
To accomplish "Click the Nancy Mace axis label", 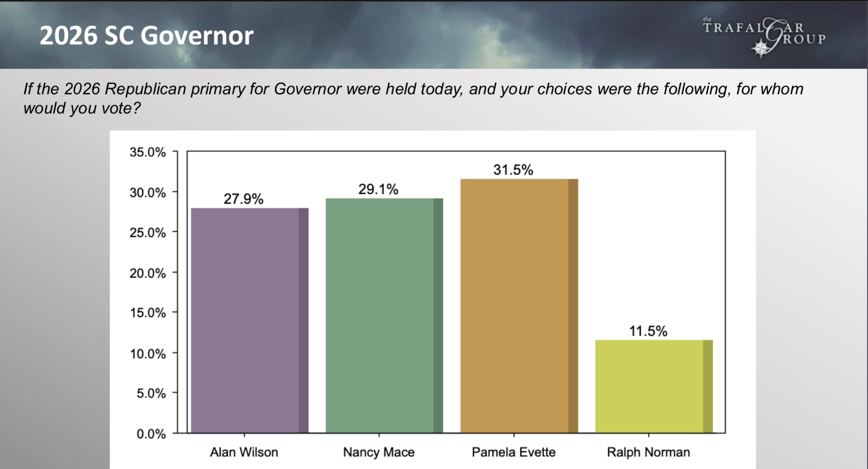I will click(379, 452).
